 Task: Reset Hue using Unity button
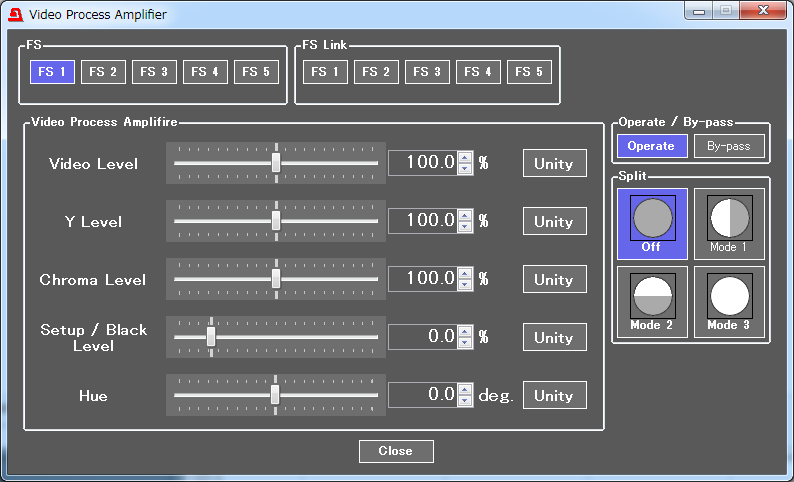pos(554,395)
